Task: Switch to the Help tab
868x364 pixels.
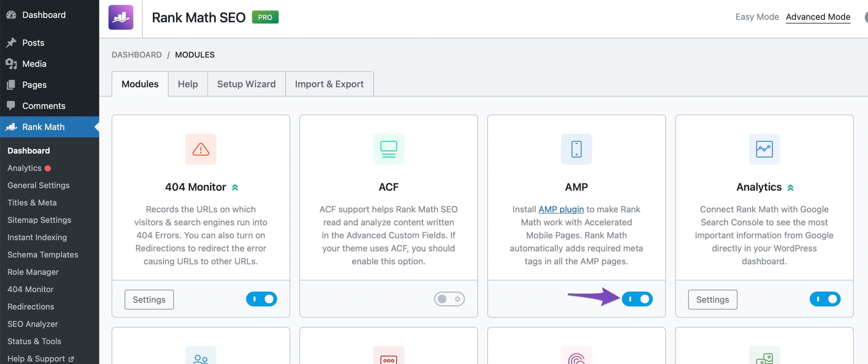Action: point(188,84)
